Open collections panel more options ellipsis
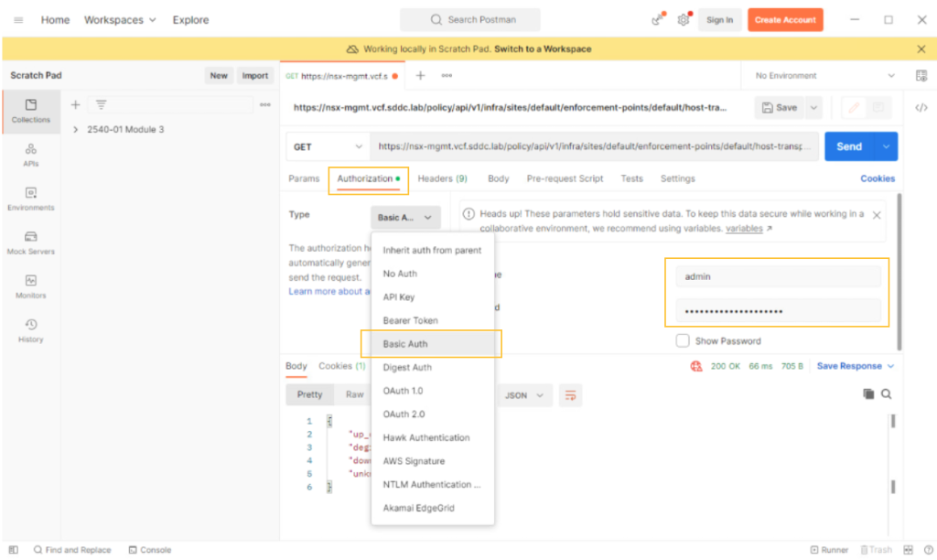This screenshot has height=560, width=937. (x=265, y=104)
